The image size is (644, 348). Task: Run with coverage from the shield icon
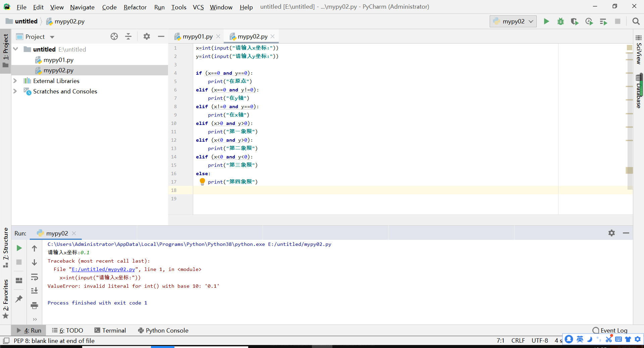[x=575, y=21]
